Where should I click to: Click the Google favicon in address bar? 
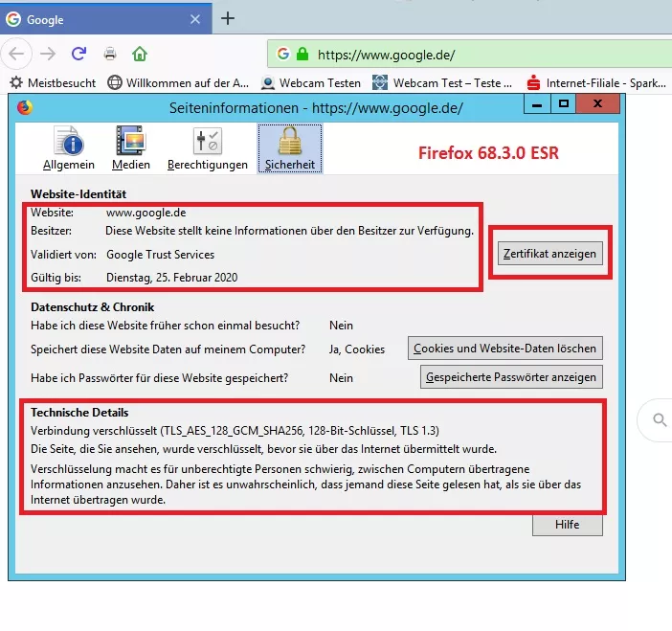point(282,54)
